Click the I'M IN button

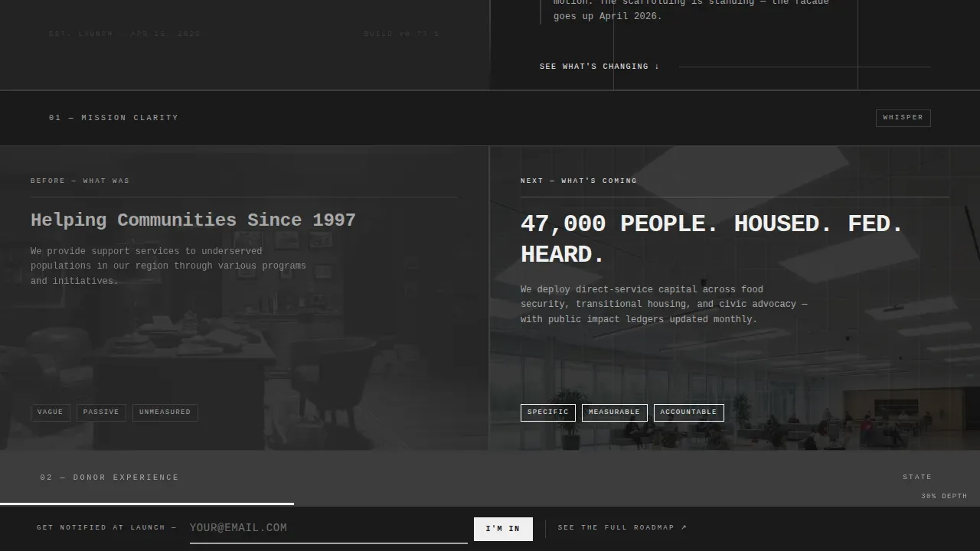(x=503, y=529)
